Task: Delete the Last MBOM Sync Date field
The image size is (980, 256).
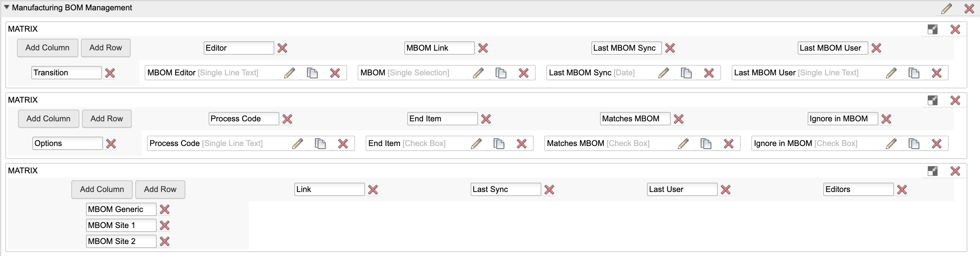Action: pyautogui.click(x=709, y=73)
